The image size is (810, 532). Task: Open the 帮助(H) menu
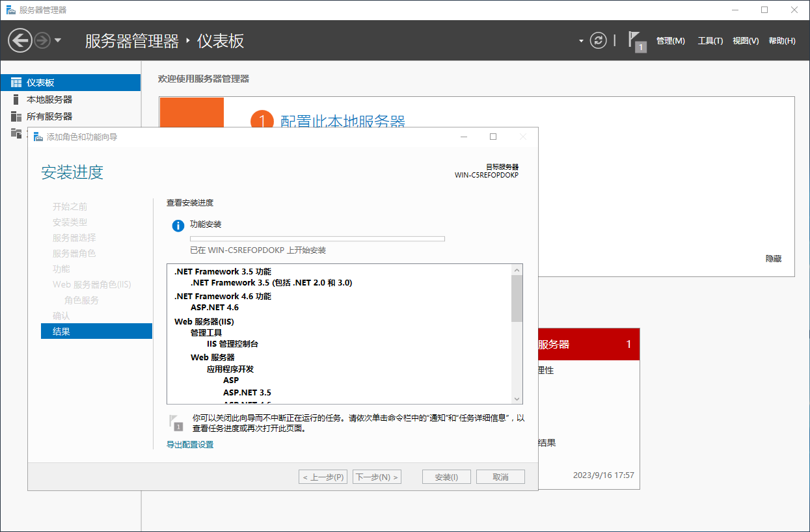pyautogui.click(x=781, y=41)
